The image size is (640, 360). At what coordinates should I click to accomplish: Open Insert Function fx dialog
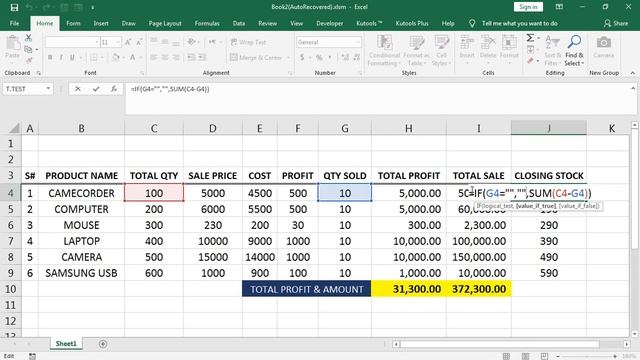[114, 89]
